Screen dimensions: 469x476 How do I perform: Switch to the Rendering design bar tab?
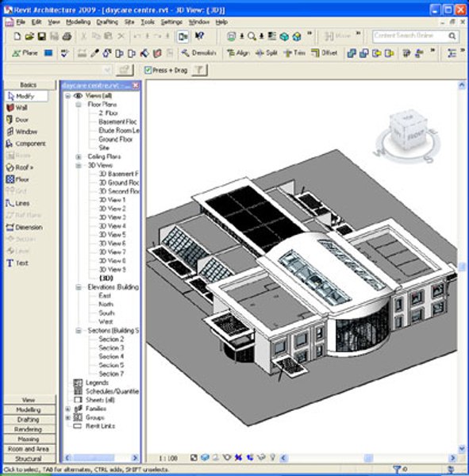29,429
